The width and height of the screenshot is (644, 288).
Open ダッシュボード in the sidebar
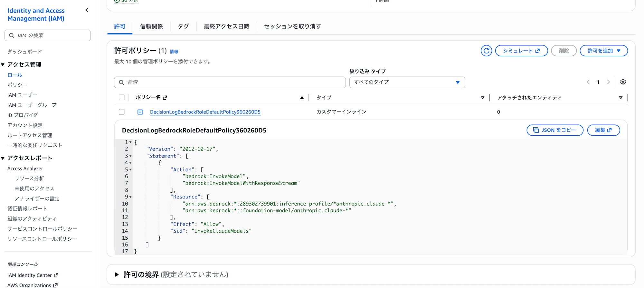coord(25,52)
